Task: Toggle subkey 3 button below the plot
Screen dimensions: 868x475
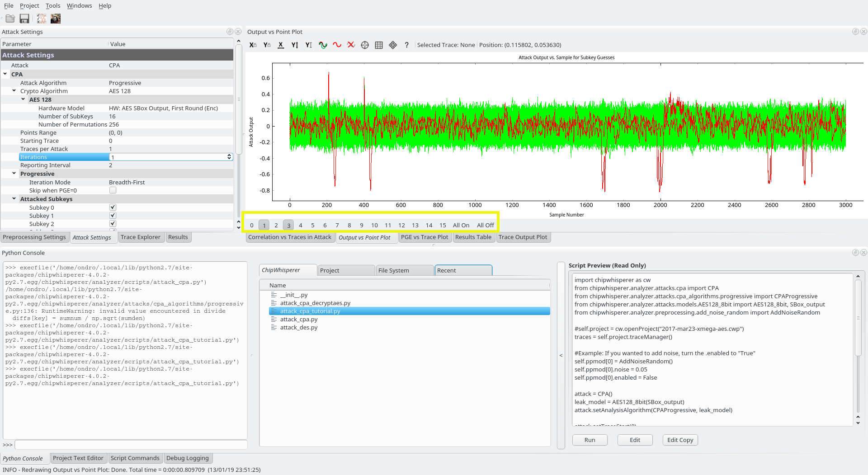Action: pyautogui.click(x=288, y=225)
